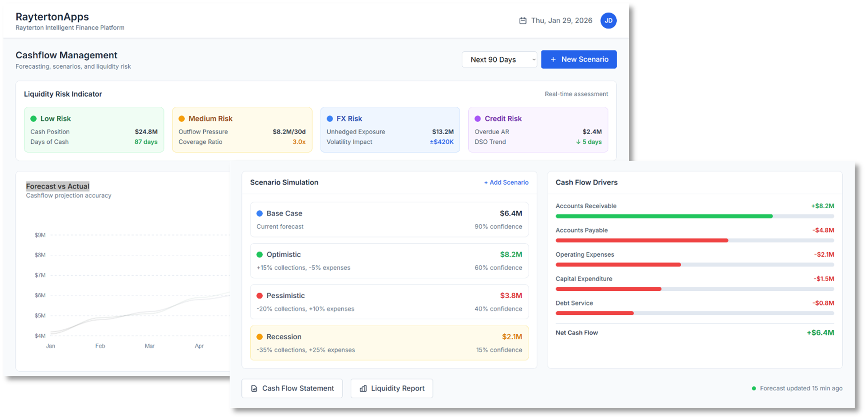Image resolution: width=868 pixels, height=419 pixels.
Task: Toggle the Forecast updated status dot
Action: [754, 388]
